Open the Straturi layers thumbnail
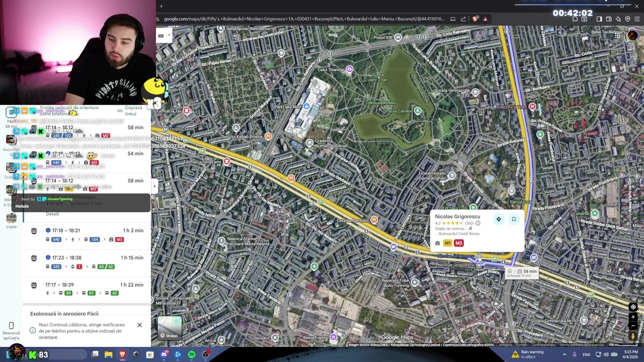This screenshot has height=362, width=644. coord(170,328)
